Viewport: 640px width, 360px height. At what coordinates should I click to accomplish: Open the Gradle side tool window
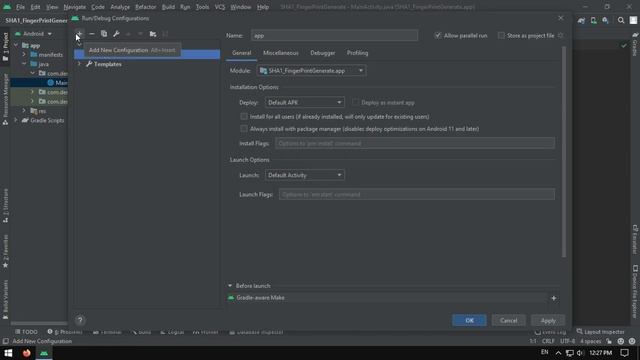coord(635,45)
